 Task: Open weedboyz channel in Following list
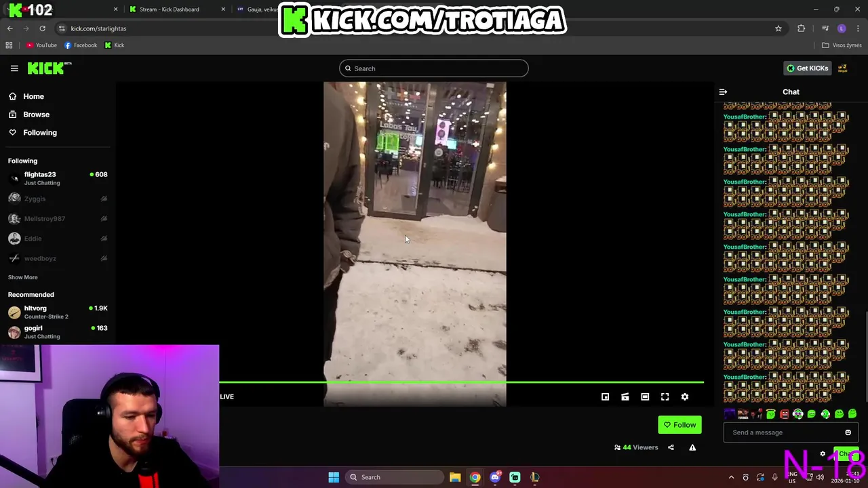58,258
